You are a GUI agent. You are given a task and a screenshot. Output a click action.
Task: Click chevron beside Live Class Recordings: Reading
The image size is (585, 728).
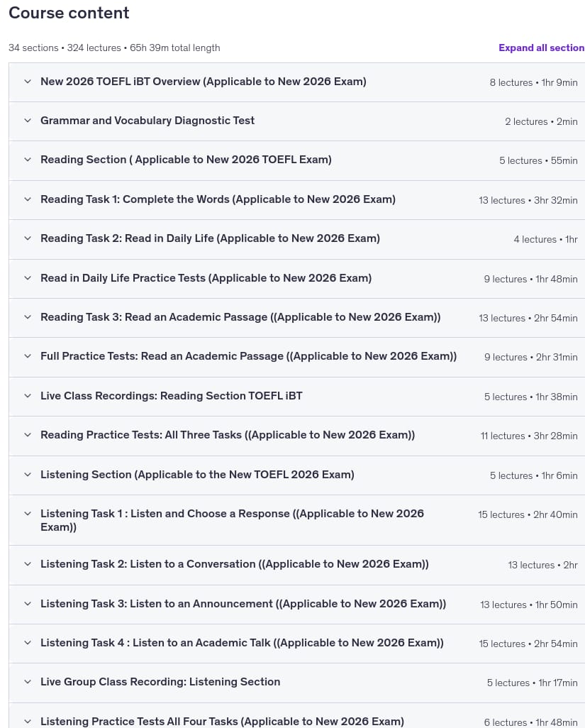[28, 396]
